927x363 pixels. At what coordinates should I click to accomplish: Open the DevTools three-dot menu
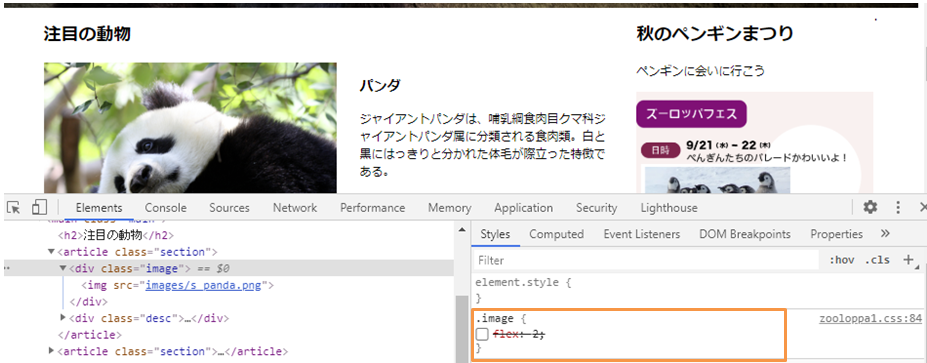tap(898, 208)
